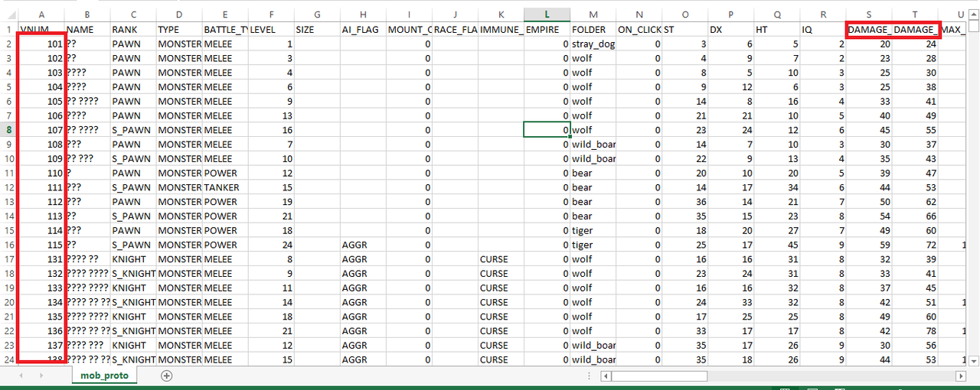Select row 24 header

8,359
